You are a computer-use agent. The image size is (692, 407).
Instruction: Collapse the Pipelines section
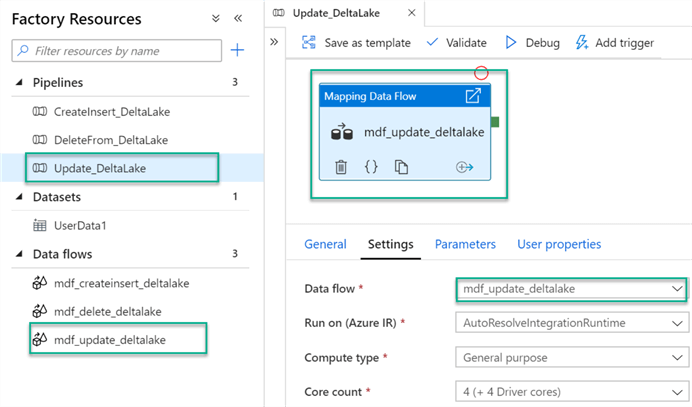click(21, 82)
